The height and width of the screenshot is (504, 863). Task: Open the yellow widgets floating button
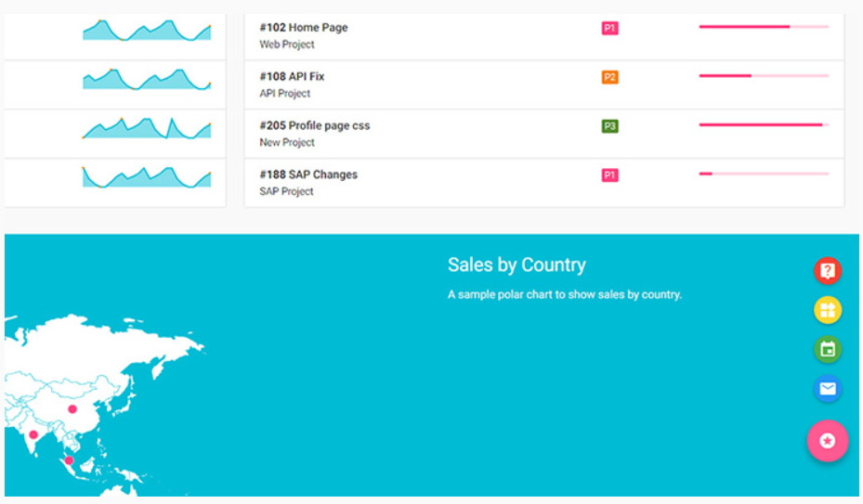pyautogui.click(x=827, y=310)
